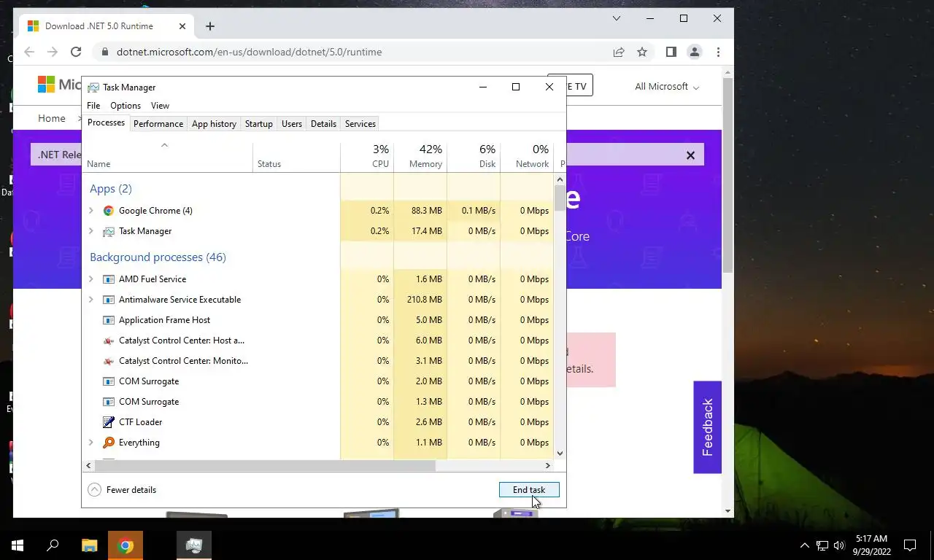This screenshot has width=934, height=560.
Task: Close the .NET release banner
Action: 690,155
